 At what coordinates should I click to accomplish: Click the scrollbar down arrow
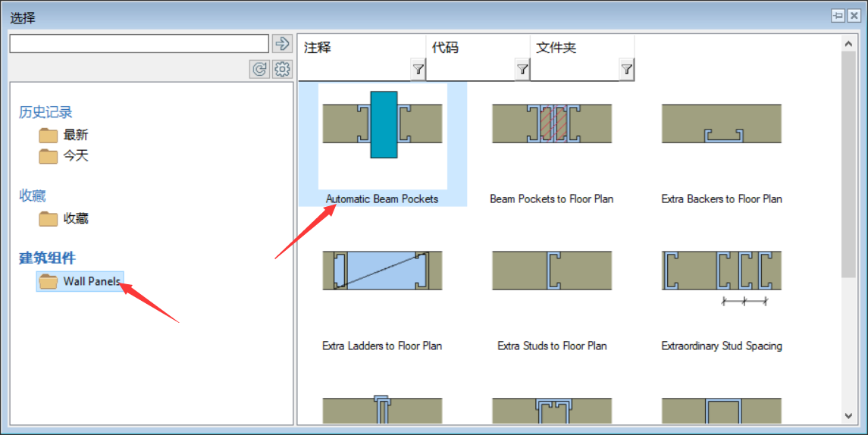pyautogui.click(x=848, y=415)
